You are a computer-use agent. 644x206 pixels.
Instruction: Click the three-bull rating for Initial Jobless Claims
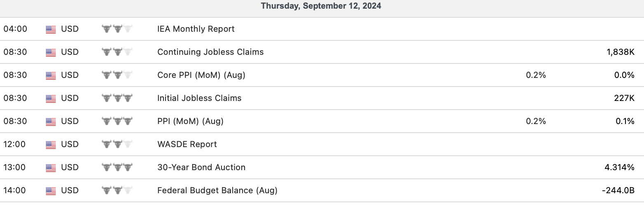(x=117, y=98)
